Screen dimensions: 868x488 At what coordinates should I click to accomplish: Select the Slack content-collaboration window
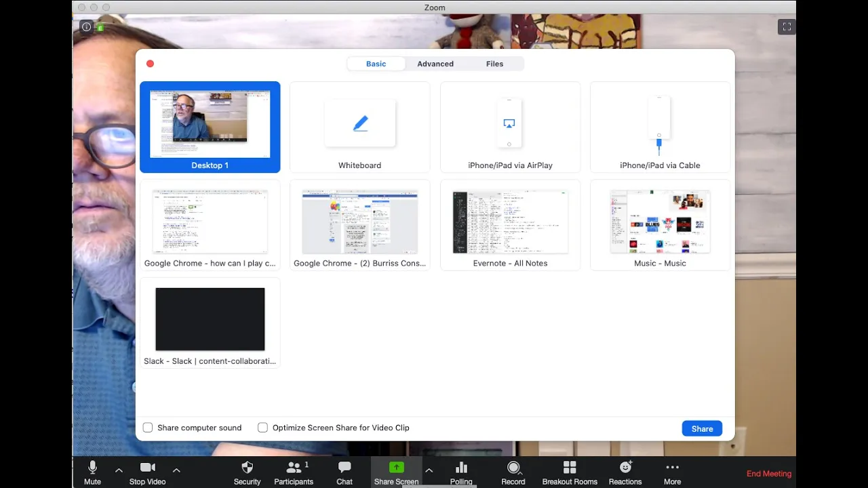(210, 324)
